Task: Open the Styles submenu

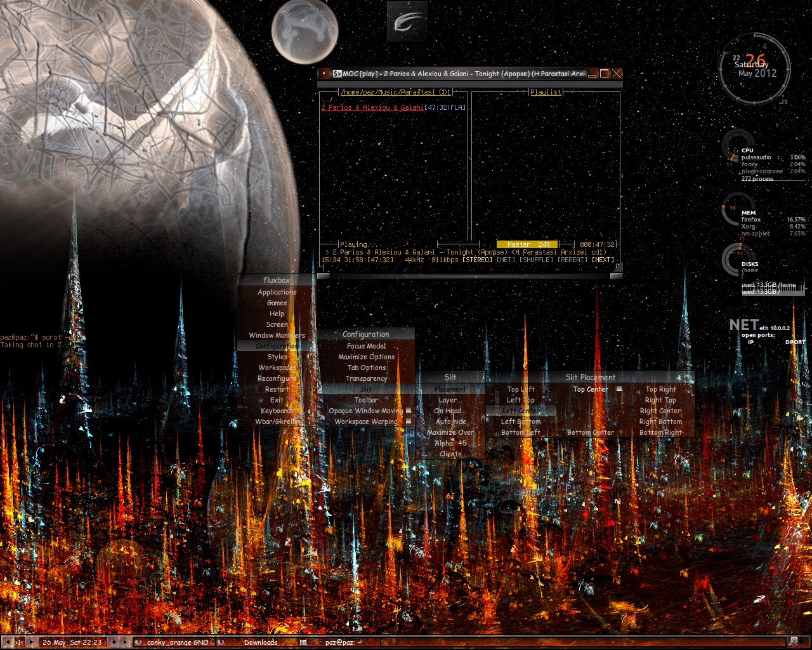Action: pos(277,357)
